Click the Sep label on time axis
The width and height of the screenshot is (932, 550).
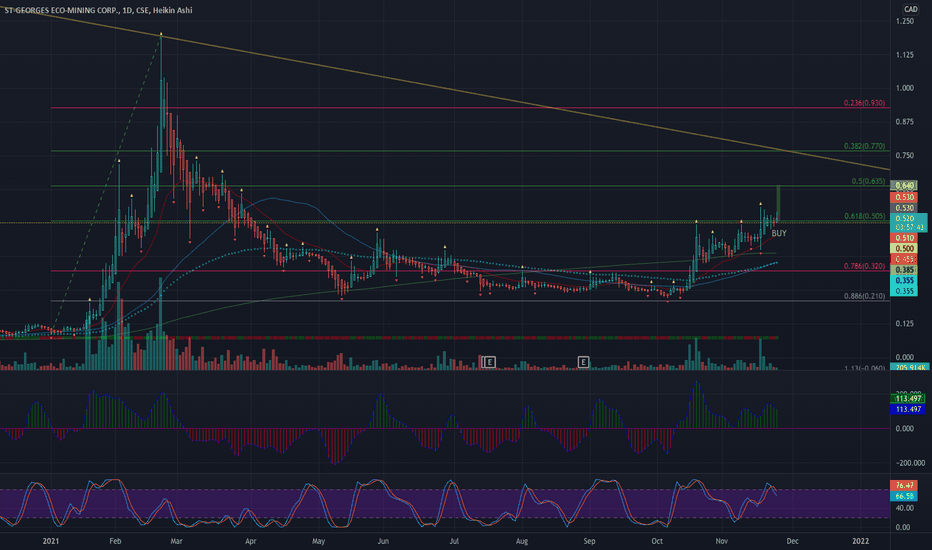point(589,541)
